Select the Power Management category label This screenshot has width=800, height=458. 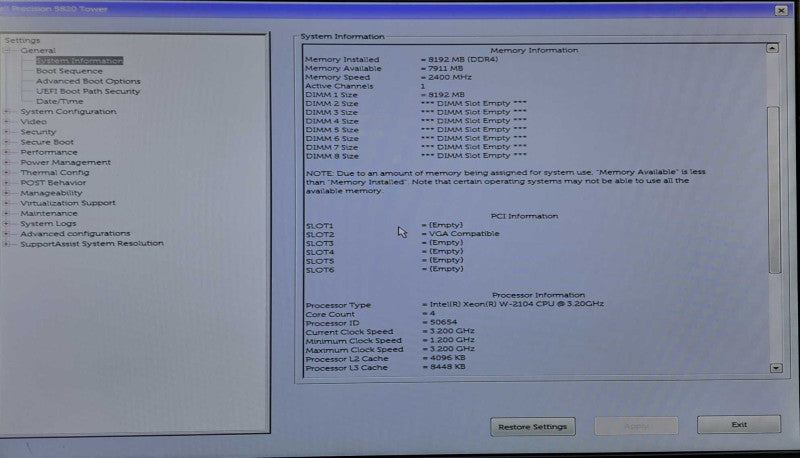click(65, 162)
